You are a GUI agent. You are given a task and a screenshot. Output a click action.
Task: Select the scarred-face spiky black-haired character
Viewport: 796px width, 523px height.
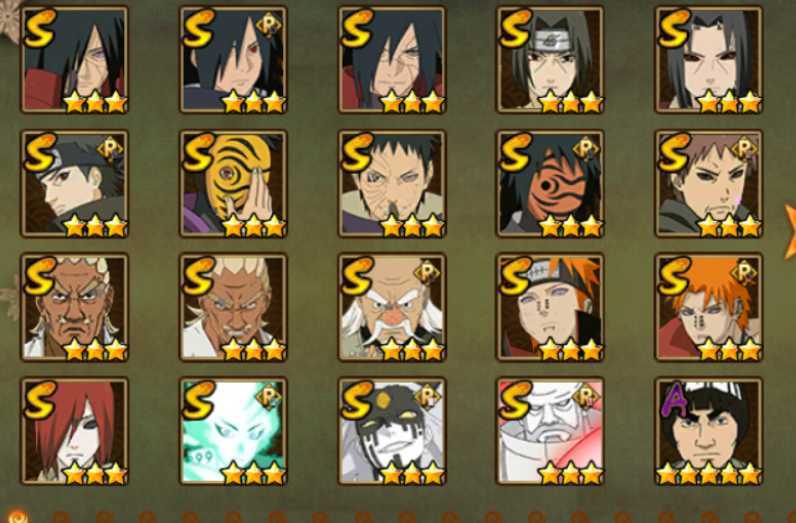[x=391, y=183]
